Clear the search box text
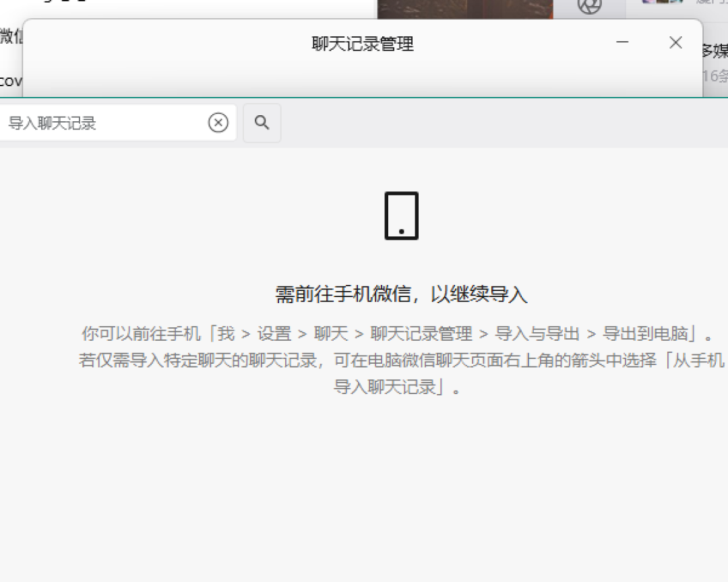728x582 pixels. coord(218,123)
